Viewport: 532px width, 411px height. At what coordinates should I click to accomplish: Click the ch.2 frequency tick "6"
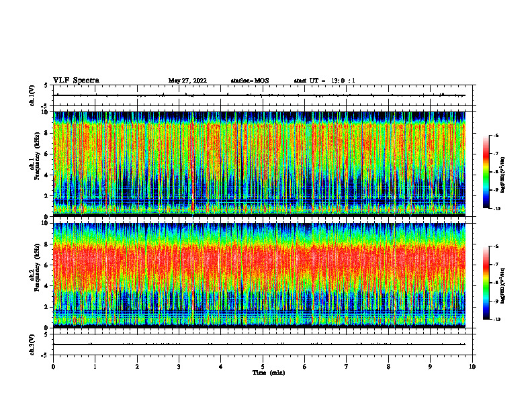coord(47,265)
